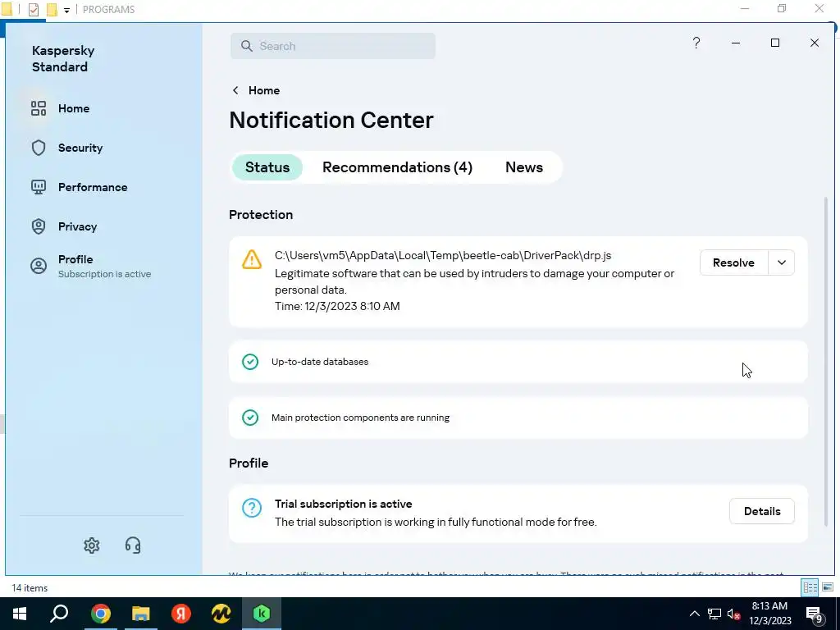
Task: Click Explorer properties checkmark icon
Action: pyautogui.click(x=33, y=10)
